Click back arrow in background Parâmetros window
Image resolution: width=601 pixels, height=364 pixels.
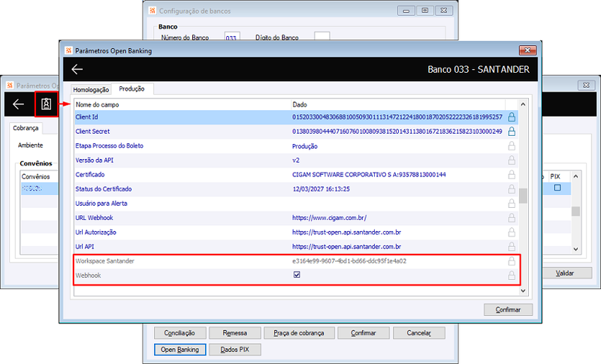point(18,104)
